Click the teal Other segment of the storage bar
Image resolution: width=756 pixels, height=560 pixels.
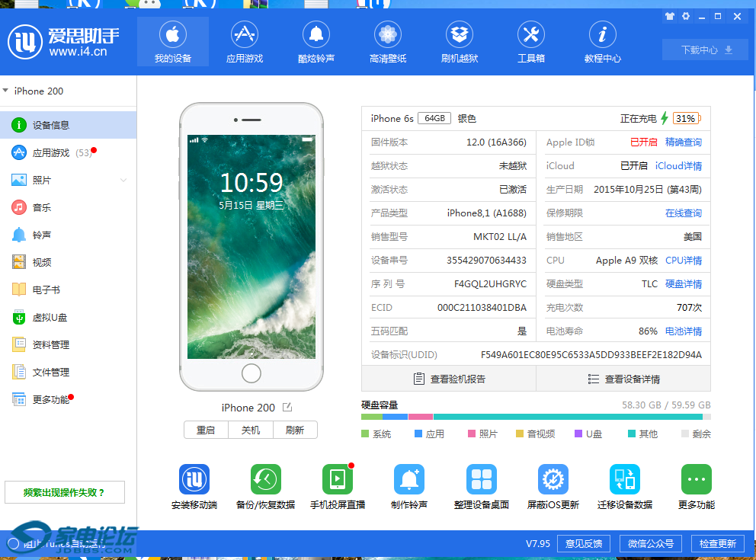pyautogui.click(x=567, y=417)
